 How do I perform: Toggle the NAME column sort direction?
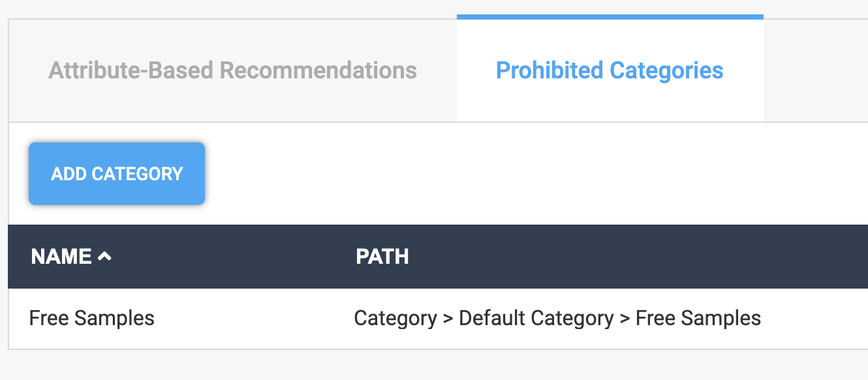click(x=70, y=257)
